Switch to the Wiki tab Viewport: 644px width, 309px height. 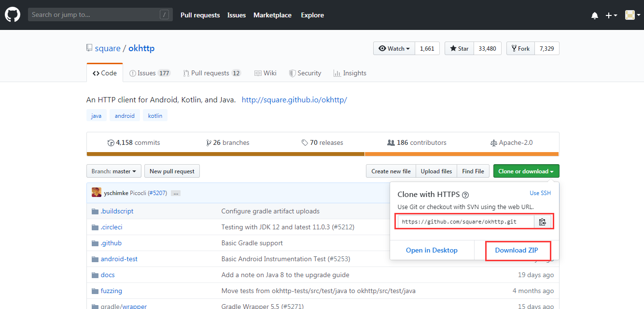(x=266, y=73)
